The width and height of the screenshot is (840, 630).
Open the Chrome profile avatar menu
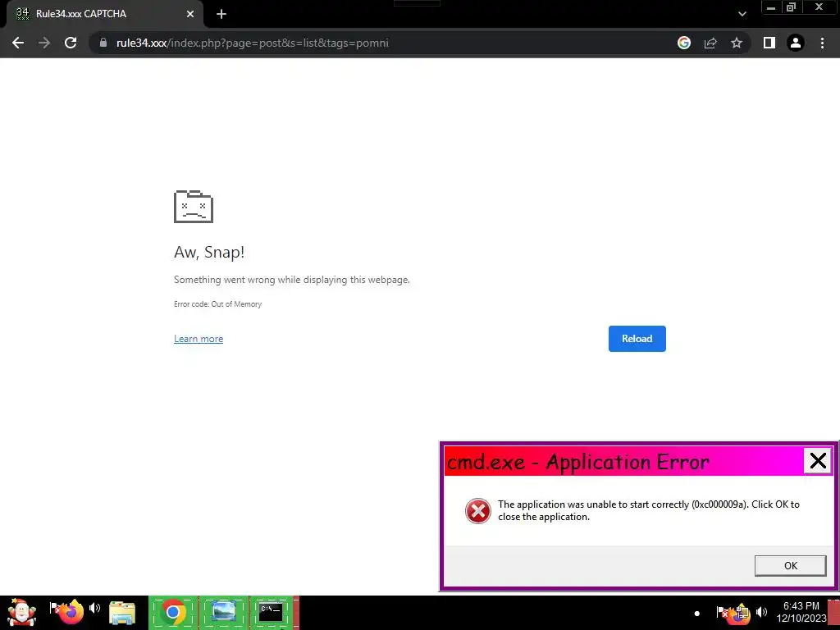point(796,43)
